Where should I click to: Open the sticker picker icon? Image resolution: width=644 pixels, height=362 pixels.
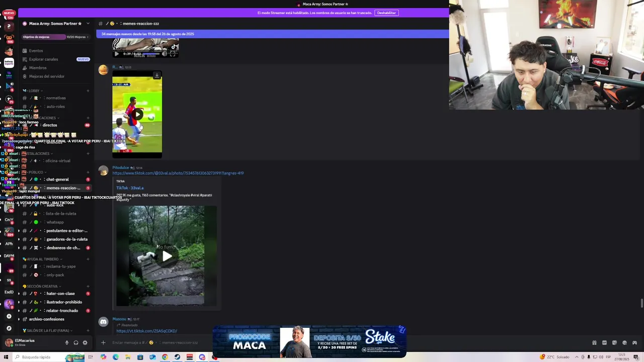pyautogui.click(x=614, y=343)
